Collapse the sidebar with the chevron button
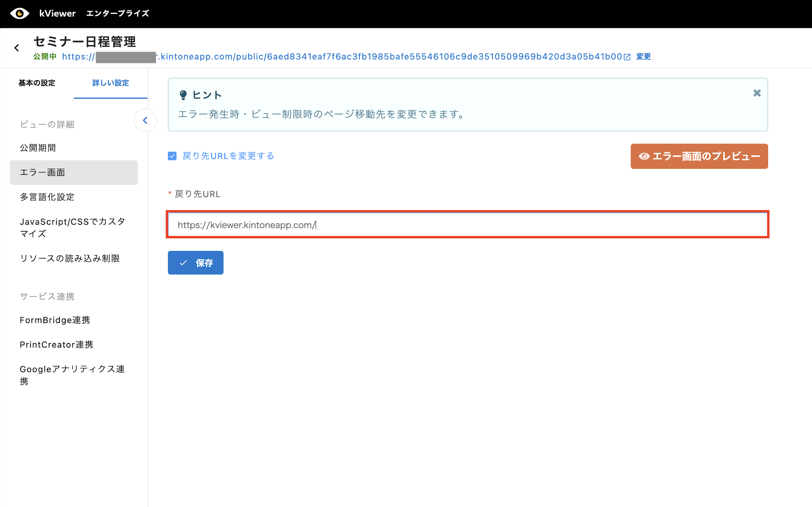812x507 pixels. point(145,120)
